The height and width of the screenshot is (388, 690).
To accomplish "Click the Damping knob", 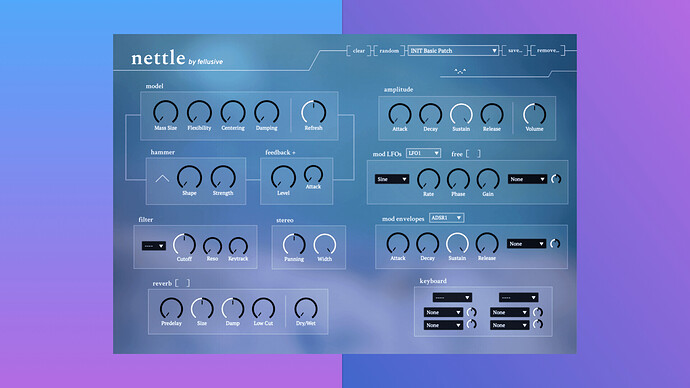I will click(x=267, y=112).
